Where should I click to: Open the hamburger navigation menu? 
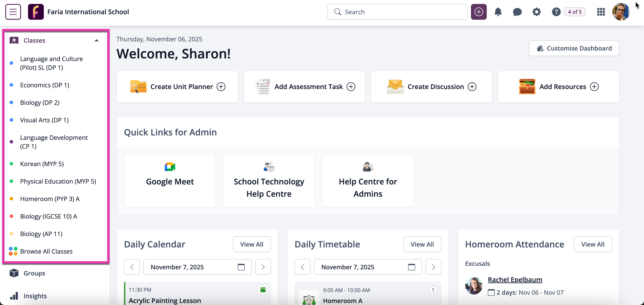pos(13,12)
